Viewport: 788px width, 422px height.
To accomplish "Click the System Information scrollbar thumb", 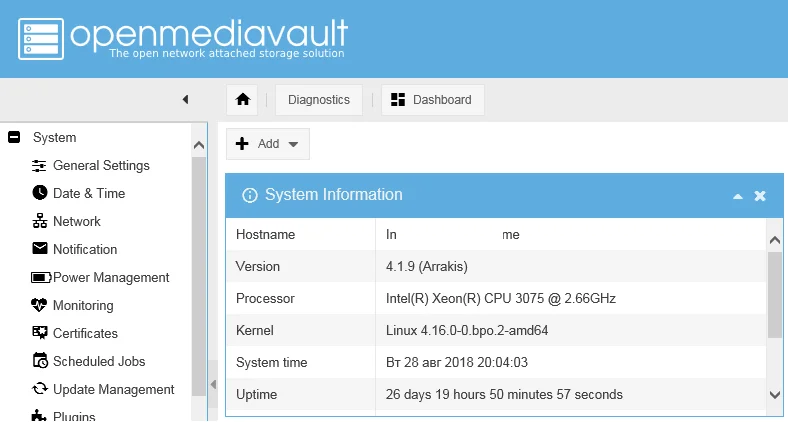I will pyautogui.click(x=775, y=295).
